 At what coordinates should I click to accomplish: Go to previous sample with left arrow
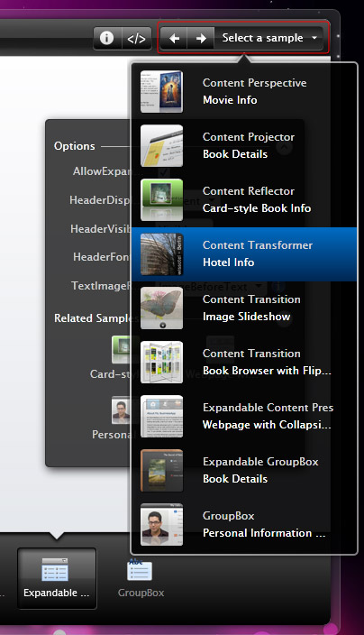174,38
